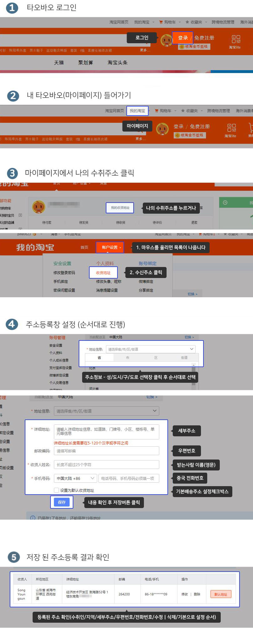Click the 领淘金币抵钱 coin badge in step 1
This screenshot has height=644, width=253.
(194, 47)
